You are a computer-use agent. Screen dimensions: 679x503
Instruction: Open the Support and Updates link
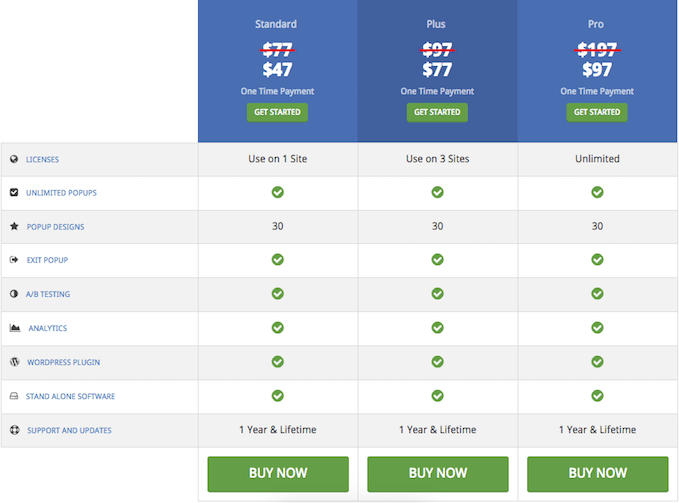[69, 430]
